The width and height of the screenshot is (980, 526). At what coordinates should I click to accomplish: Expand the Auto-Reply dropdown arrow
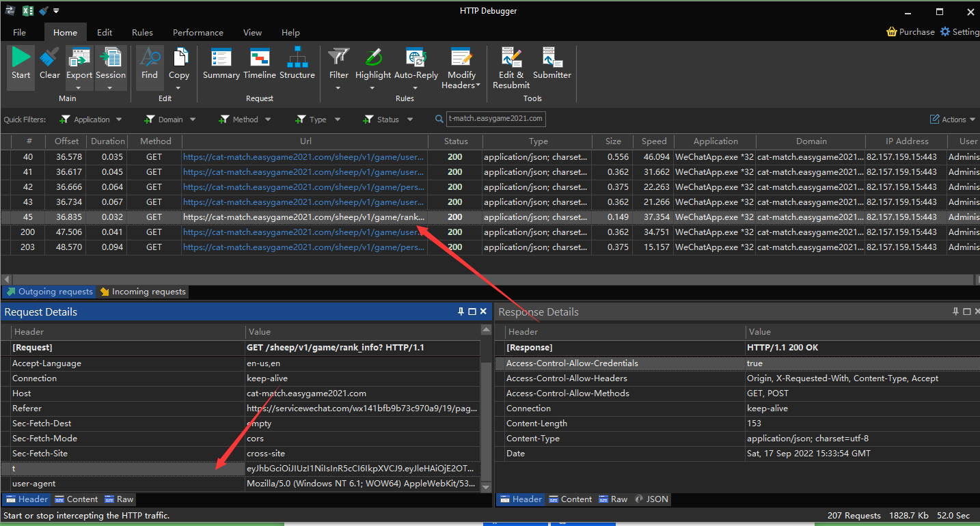click(x=416, y=87)
